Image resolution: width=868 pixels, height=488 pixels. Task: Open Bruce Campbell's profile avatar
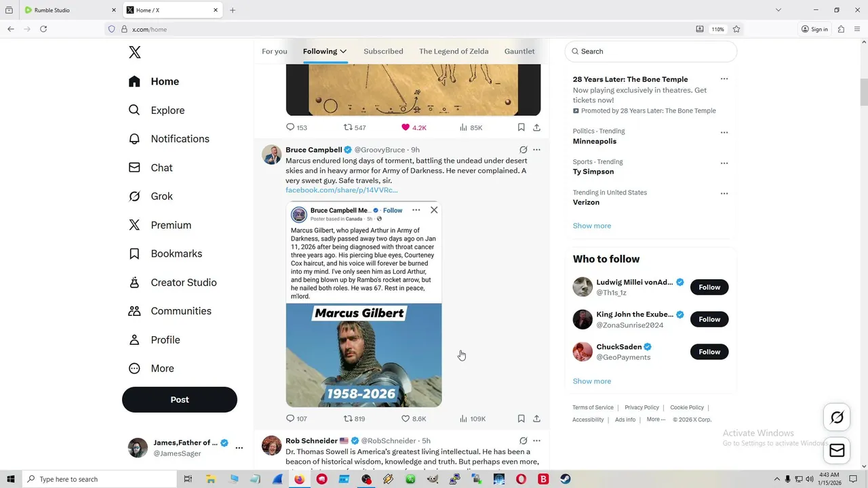click(x=272, y=155)
